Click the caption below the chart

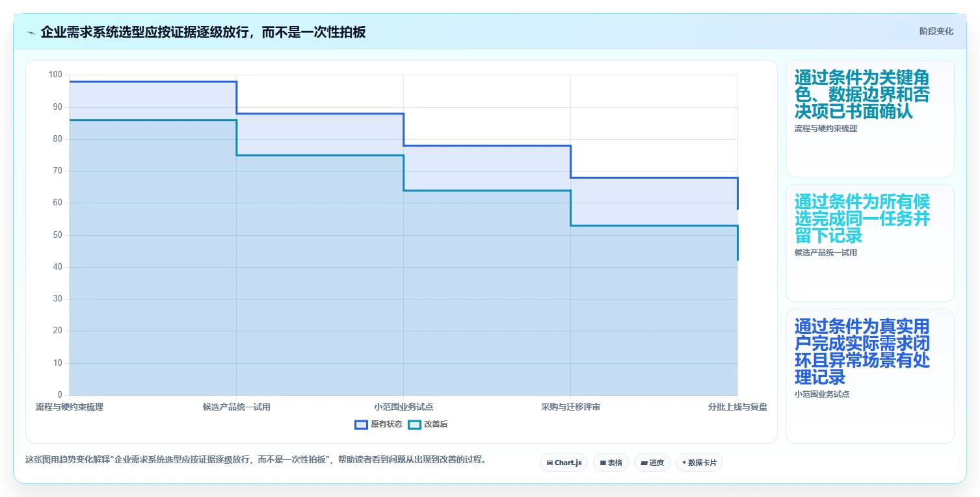[x=256, y=459]
